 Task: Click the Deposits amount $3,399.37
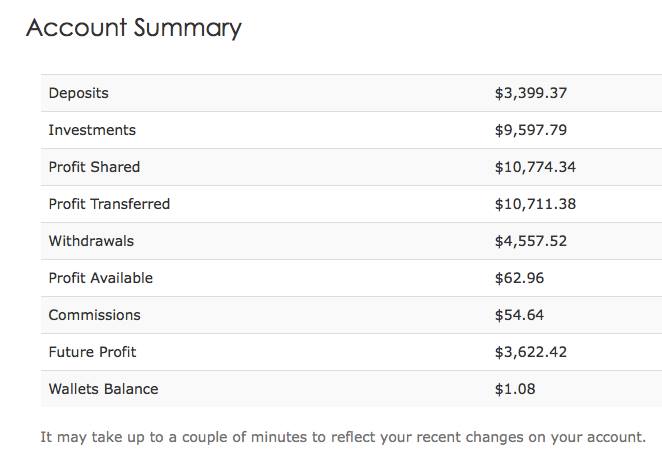pos(531,93)
